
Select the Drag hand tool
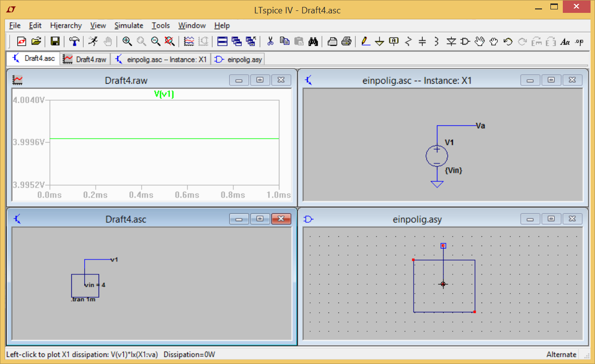[x=493, y=42]
